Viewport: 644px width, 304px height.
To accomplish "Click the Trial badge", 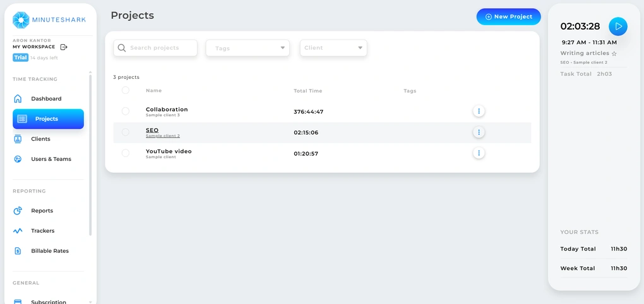I will (x=20, y=58).
